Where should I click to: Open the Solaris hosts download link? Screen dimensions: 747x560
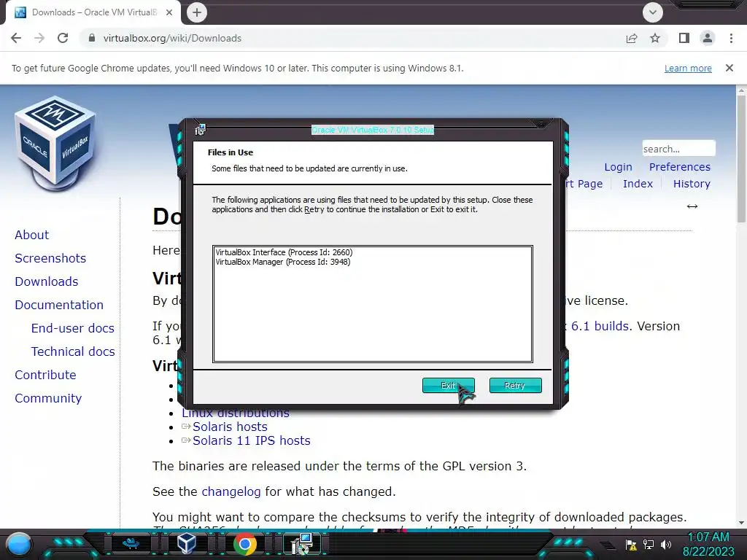pos(230,427)
